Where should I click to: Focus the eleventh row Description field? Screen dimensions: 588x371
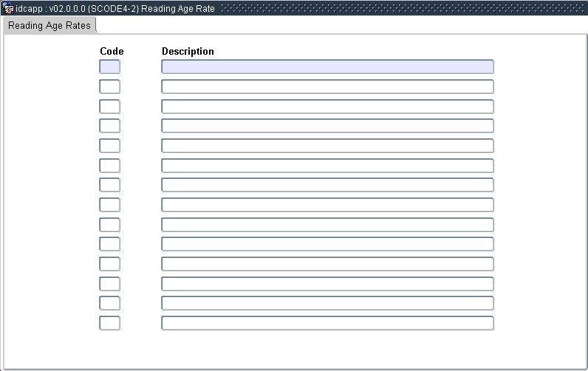pos(327,264)
